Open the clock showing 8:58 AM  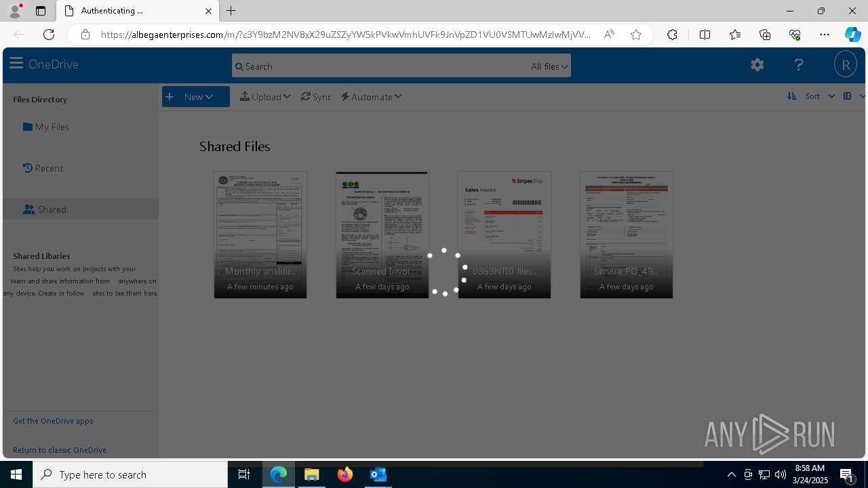[x=811, y=474]
